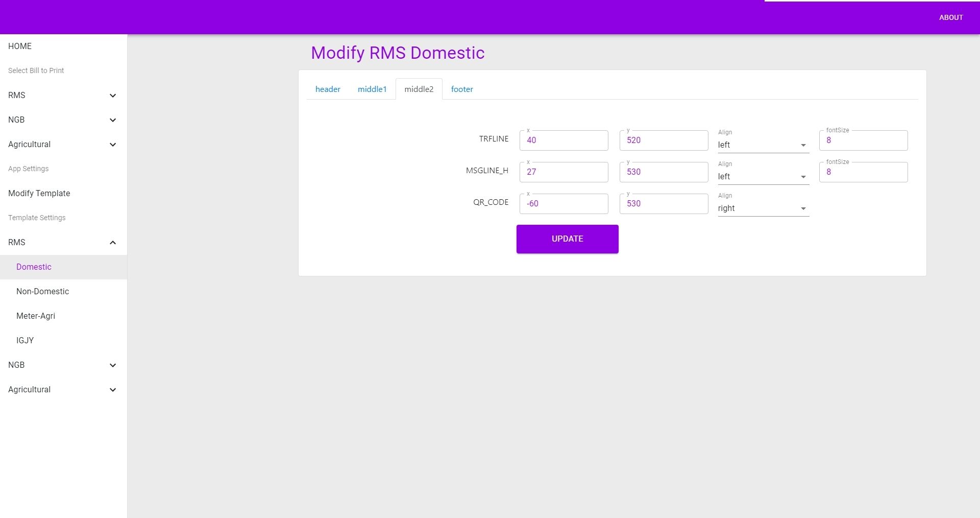
Task: Switch to the footer tab
Action: 462,89
